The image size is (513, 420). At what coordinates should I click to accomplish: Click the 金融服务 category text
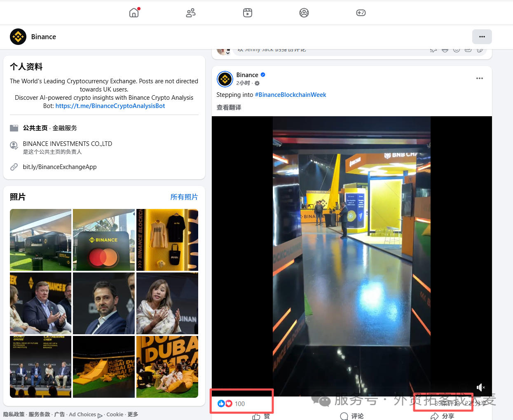tap(65, 128)
